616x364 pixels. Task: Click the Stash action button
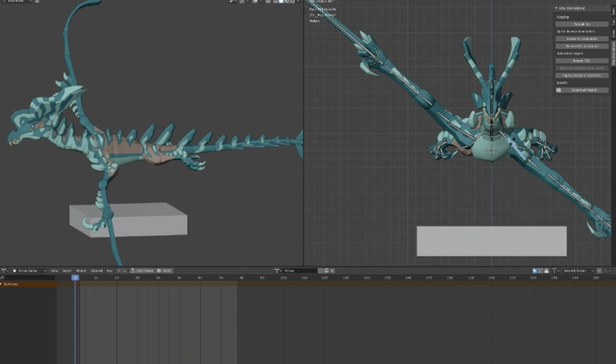point(165,271)
